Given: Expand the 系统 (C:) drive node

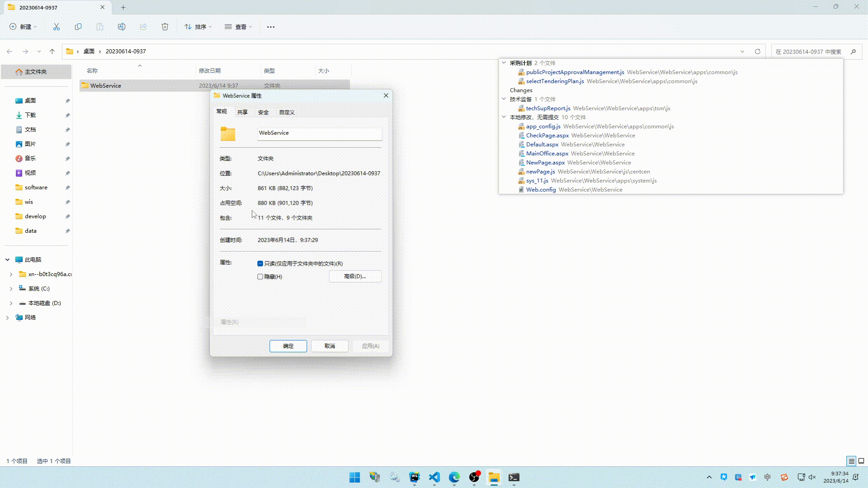Looking at the screenshot, I should [11, 289].
